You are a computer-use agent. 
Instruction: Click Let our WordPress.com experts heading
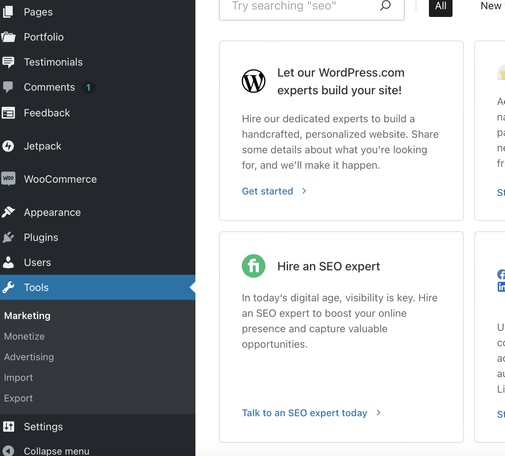[341, 81]
